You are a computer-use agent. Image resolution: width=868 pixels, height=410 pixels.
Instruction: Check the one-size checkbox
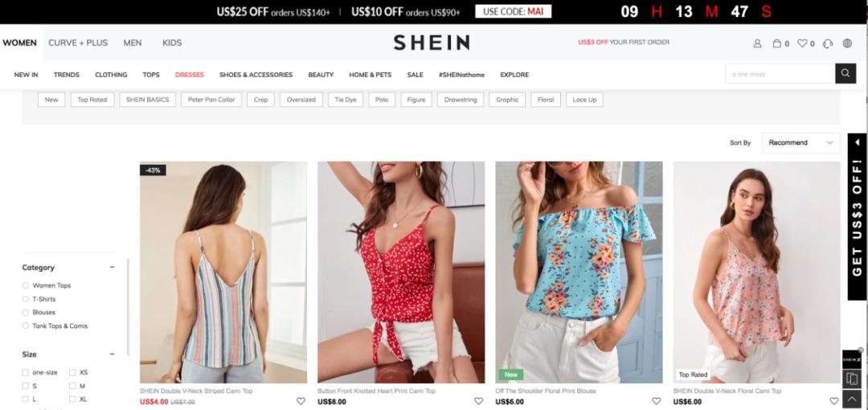(x=26, y=372)
